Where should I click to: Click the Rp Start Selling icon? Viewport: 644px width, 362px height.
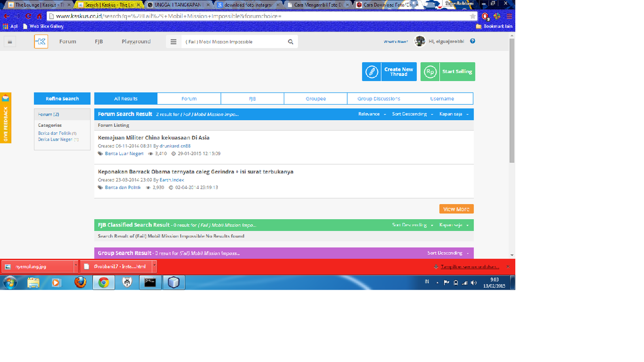coord(430,72)
